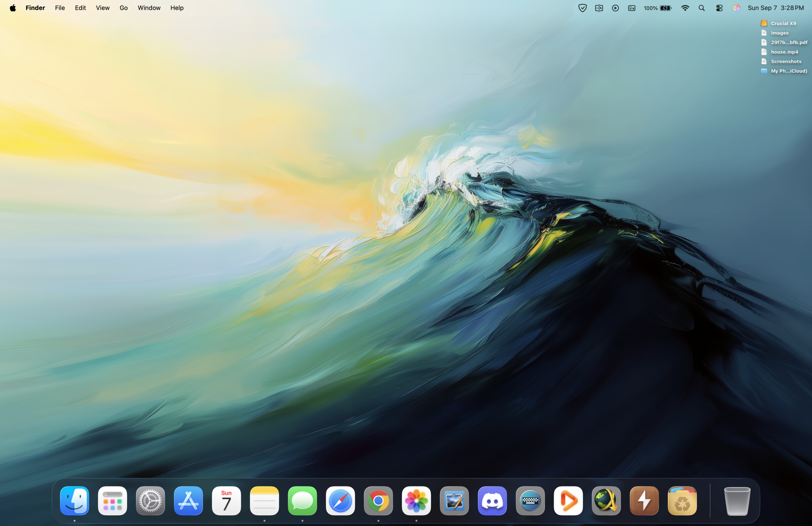Open Launchpad apps grid icon
Image resolution: width=812 pixels, height=526 pixels.
112,500
